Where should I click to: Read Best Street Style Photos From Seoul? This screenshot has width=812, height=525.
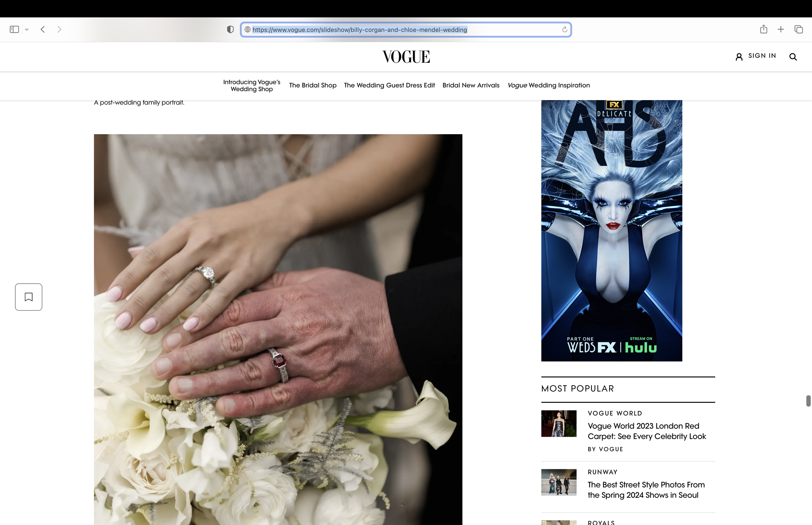point(646,490)
